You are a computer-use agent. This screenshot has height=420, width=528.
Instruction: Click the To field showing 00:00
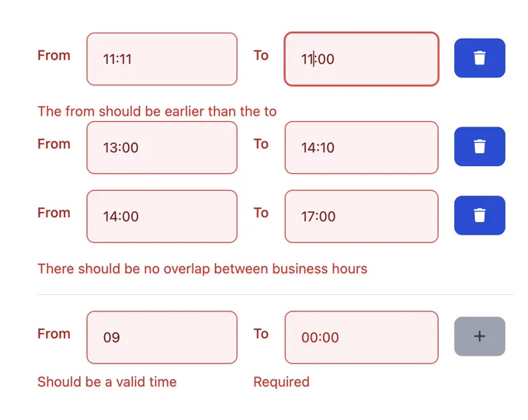pos(361,337)
